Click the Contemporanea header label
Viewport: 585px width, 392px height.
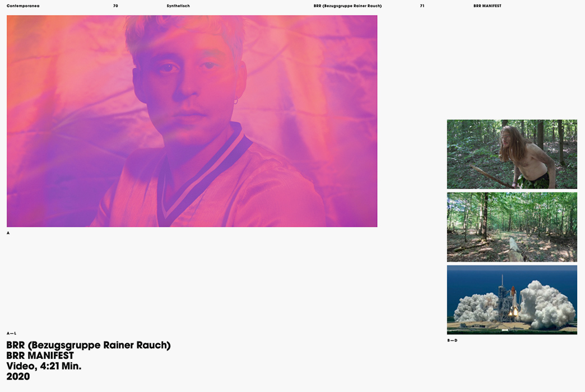click(x=23, y=6)
